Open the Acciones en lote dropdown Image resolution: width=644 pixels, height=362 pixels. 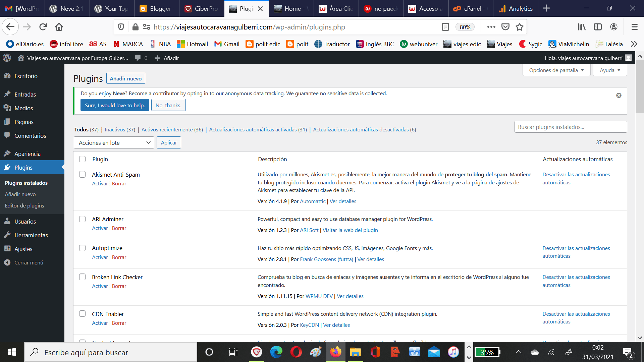click(114, 142)
